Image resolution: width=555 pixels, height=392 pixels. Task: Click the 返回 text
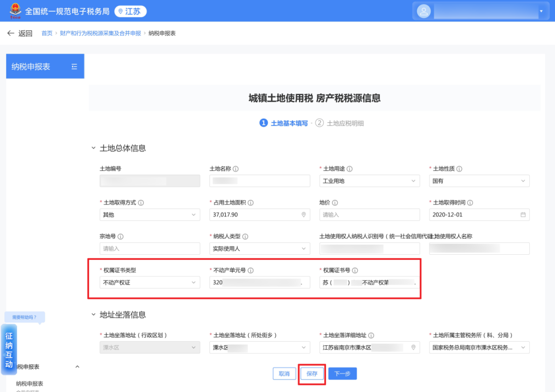pyautogui.click(x=25, y=33)
